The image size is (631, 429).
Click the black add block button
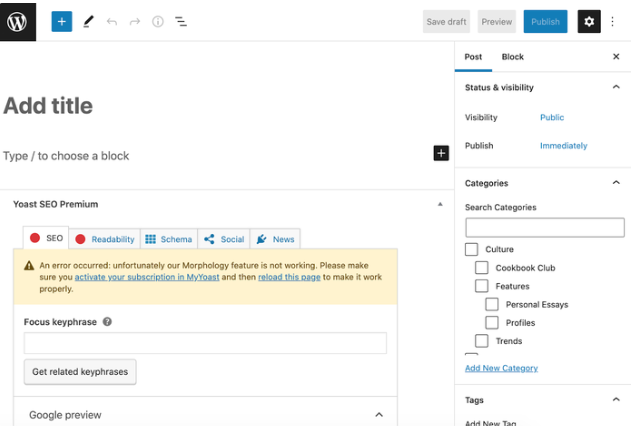441,153
